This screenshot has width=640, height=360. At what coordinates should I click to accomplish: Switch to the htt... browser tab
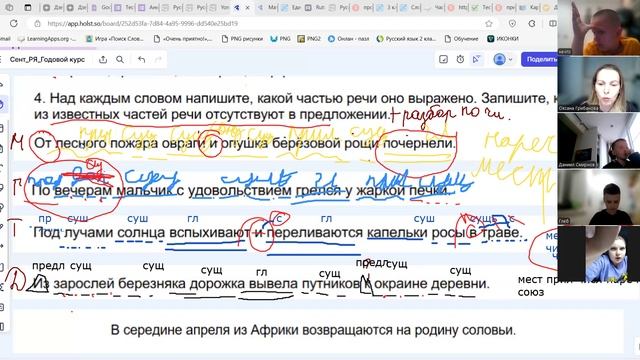tap(459, 8)
